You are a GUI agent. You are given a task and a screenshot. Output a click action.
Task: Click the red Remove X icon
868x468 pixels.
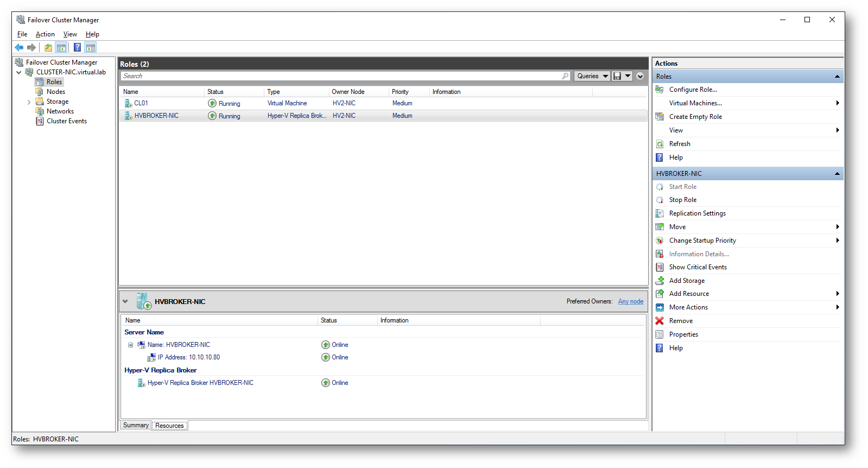[x=660, y=321]
